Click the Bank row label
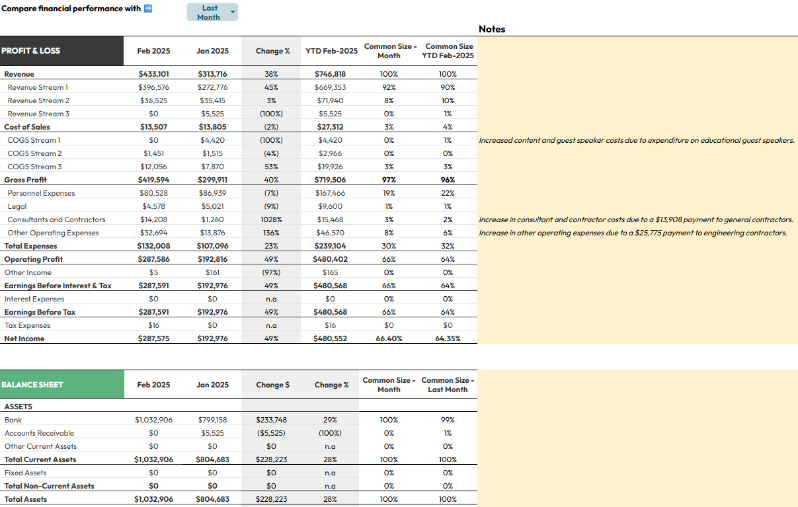This screenshot has width=798, height=507. coord(13,420)
